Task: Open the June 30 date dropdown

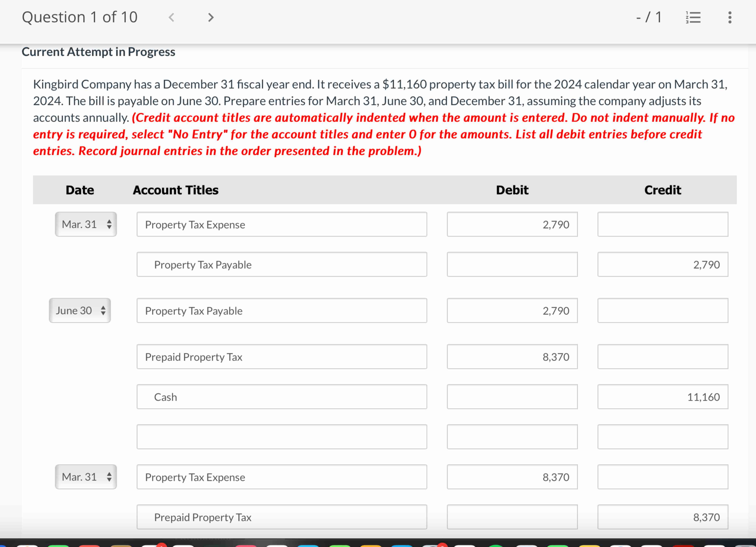Action: [x=80, y=310]
